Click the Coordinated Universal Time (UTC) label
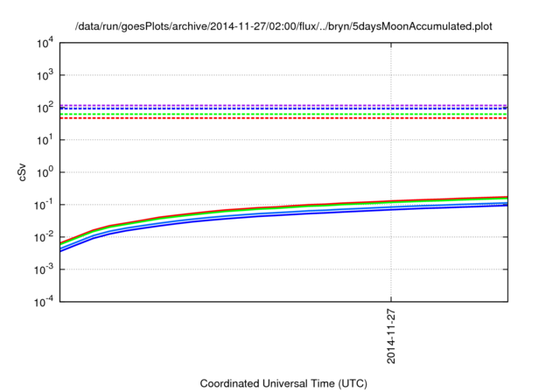 pos(283,383)
